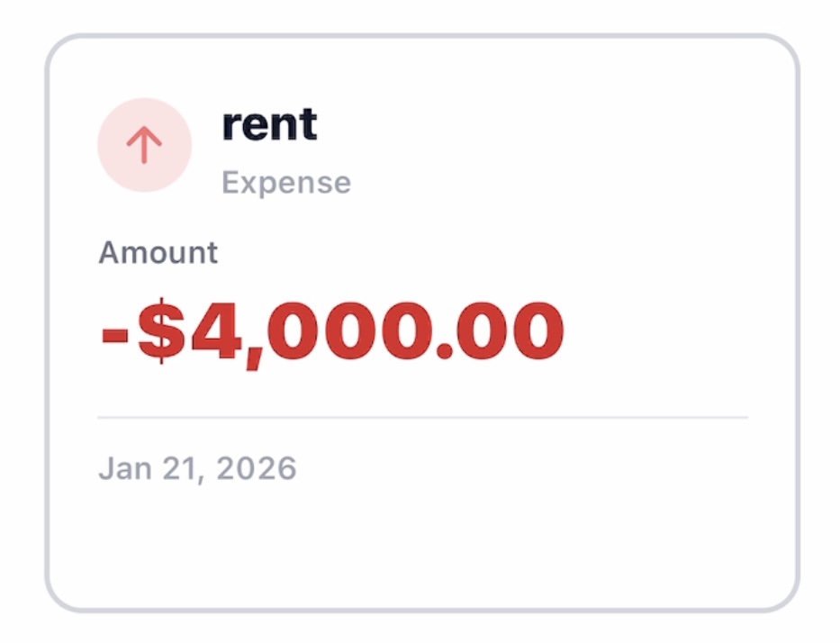Expand the rent transaction details

[x=269, y=124]
